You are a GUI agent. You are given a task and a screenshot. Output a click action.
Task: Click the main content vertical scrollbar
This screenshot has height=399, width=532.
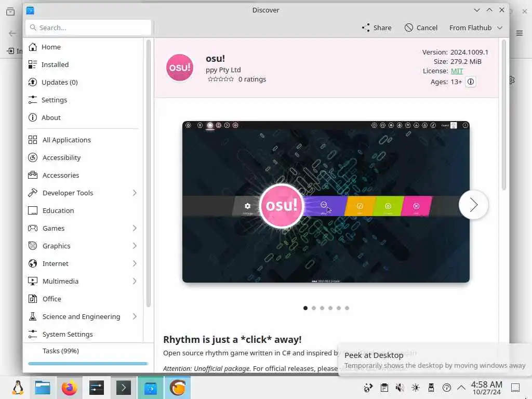[x=503, y=115]
